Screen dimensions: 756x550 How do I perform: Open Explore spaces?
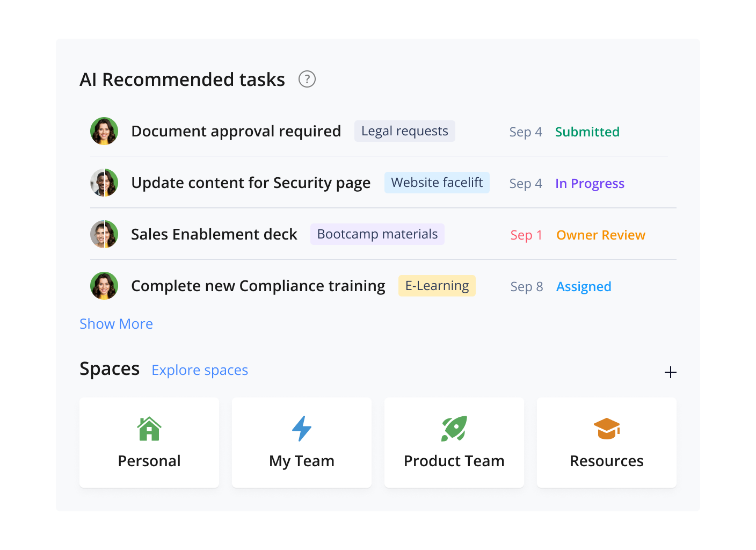tap(199, 370)
